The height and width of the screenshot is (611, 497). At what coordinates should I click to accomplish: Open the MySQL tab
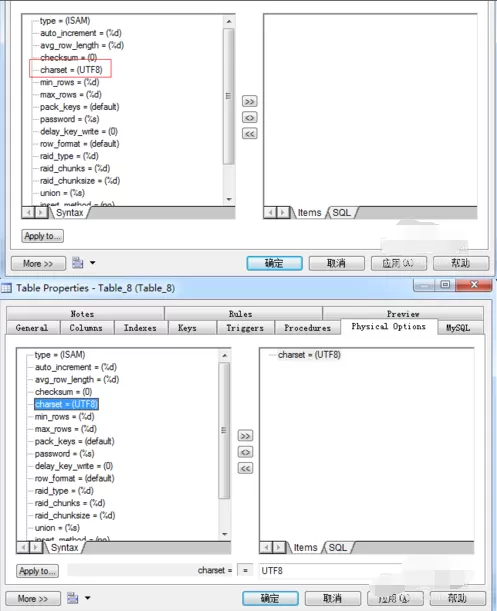[458, 328]
